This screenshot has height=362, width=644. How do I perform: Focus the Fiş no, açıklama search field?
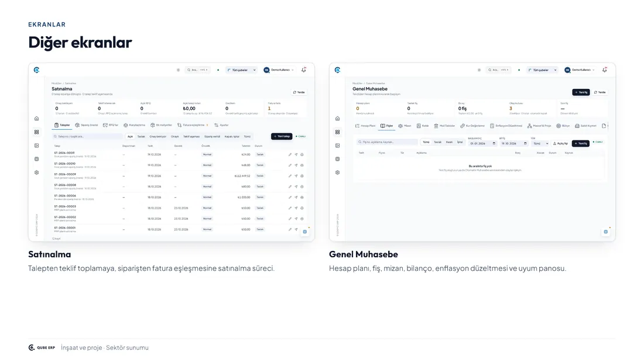[387, 143]
